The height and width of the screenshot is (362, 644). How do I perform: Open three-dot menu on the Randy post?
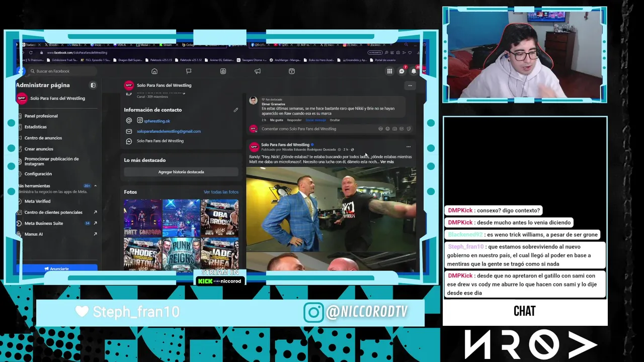pos(408,147)
